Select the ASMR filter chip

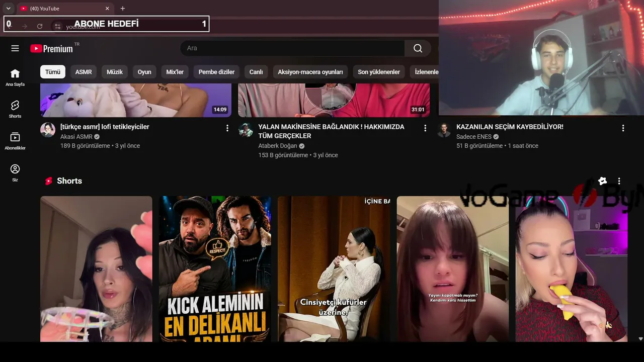click(x=84, y=72)
